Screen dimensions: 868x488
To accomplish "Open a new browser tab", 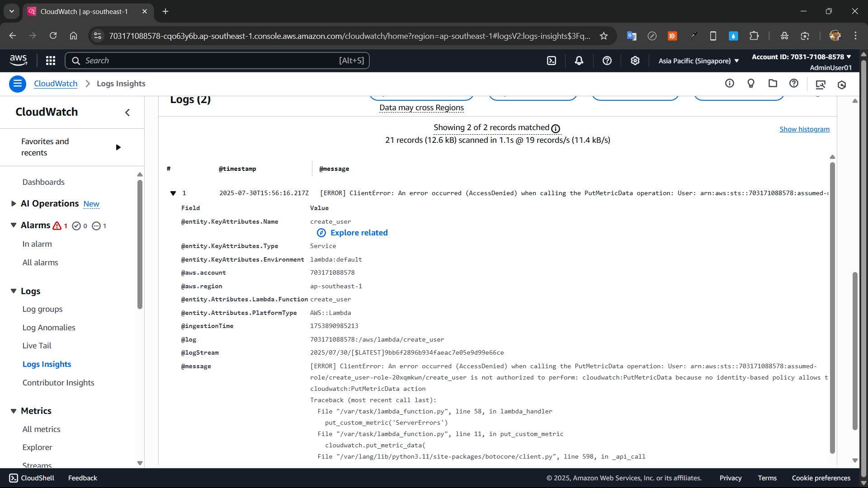I will 165,11.
